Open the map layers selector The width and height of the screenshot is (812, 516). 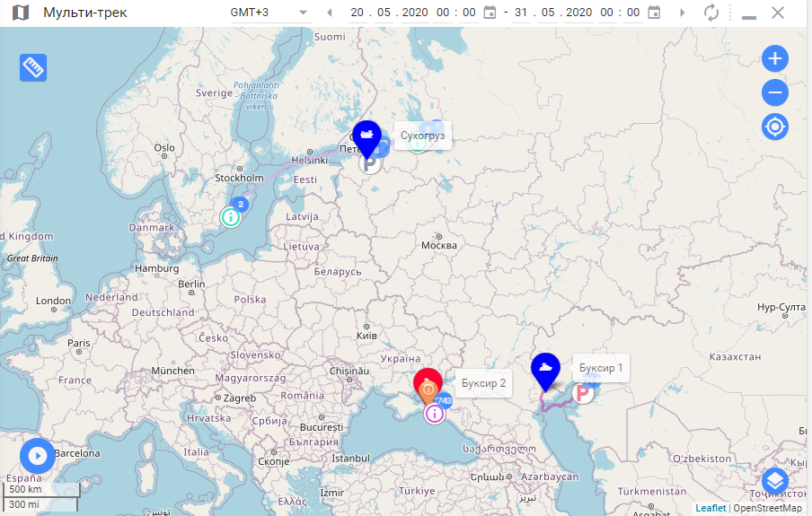(x=774, y=480)
